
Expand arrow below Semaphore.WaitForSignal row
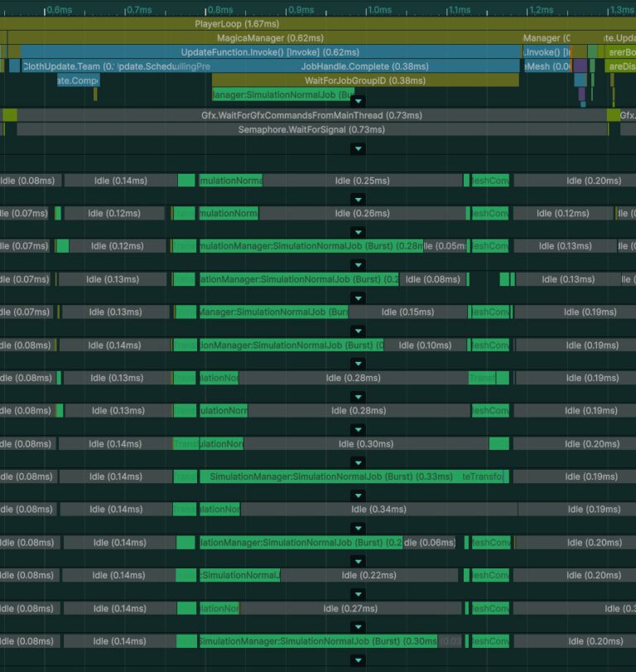click(358, 149)
